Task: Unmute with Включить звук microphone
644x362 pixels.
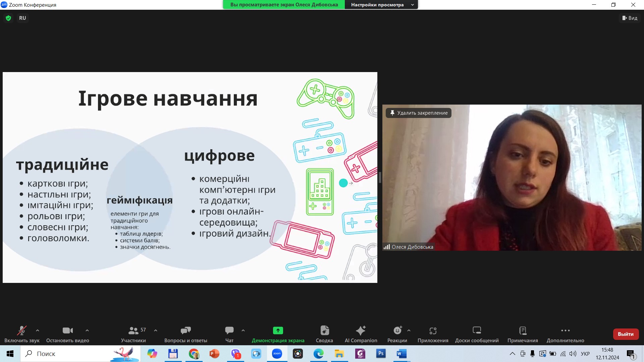Action: 22,331
